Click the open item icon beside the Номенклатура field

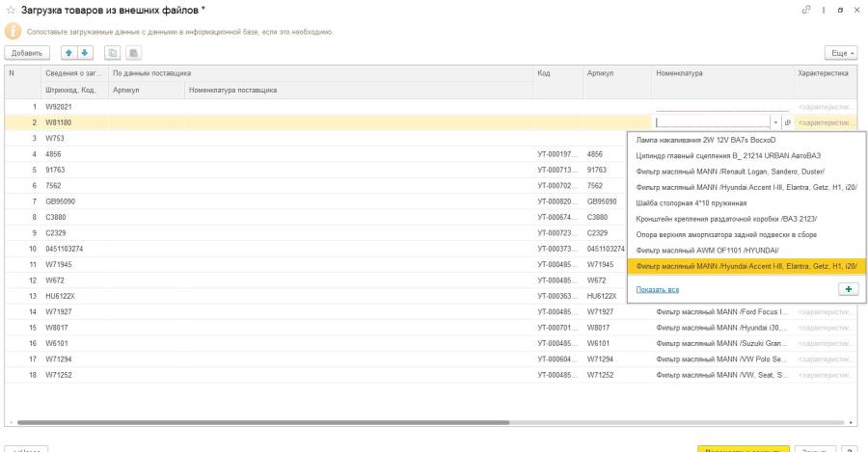coord(788,122)
